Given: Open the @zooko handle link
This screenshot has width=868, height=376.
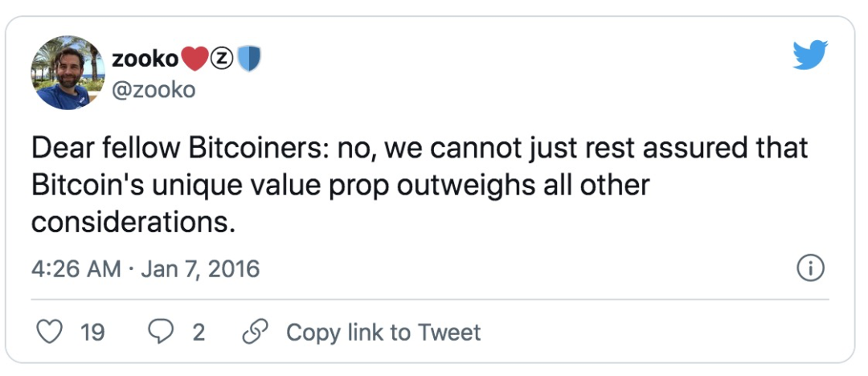Looking at the screenshot, I should [154, 90].
